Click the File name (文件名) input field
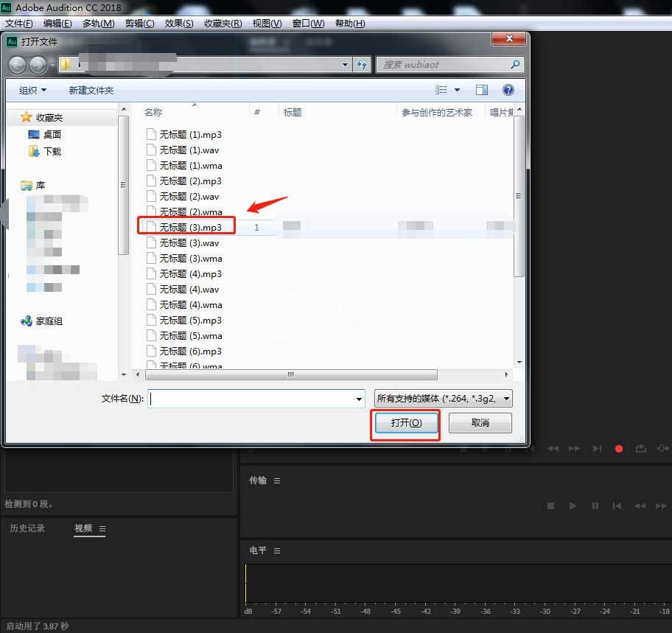 pyautogui.click(x=256, y=399)
